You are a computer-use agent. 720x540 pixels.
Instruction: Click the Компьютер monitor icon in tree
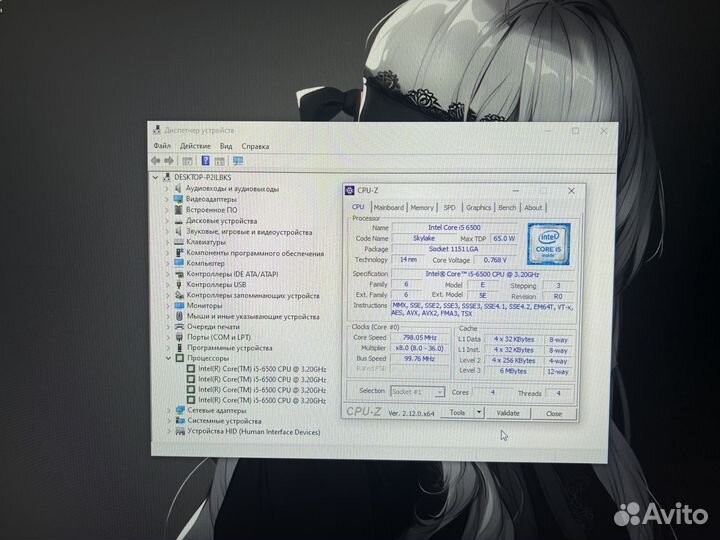click(179, 263)
